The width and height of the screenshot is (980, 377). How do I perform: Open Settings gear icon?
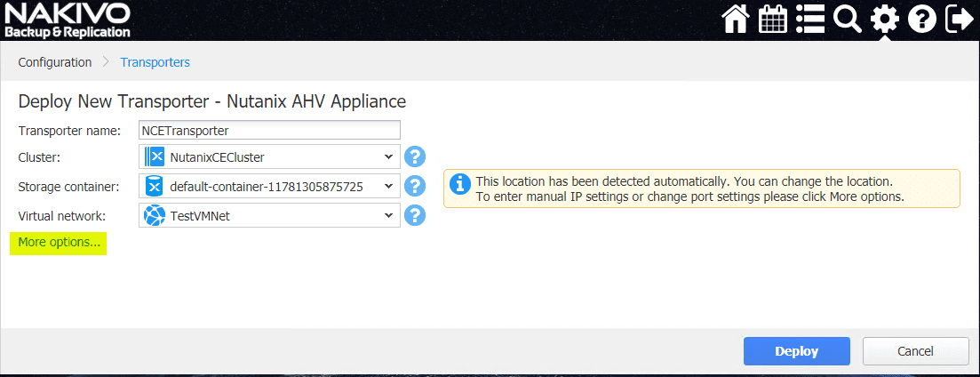tap(884, 20)
